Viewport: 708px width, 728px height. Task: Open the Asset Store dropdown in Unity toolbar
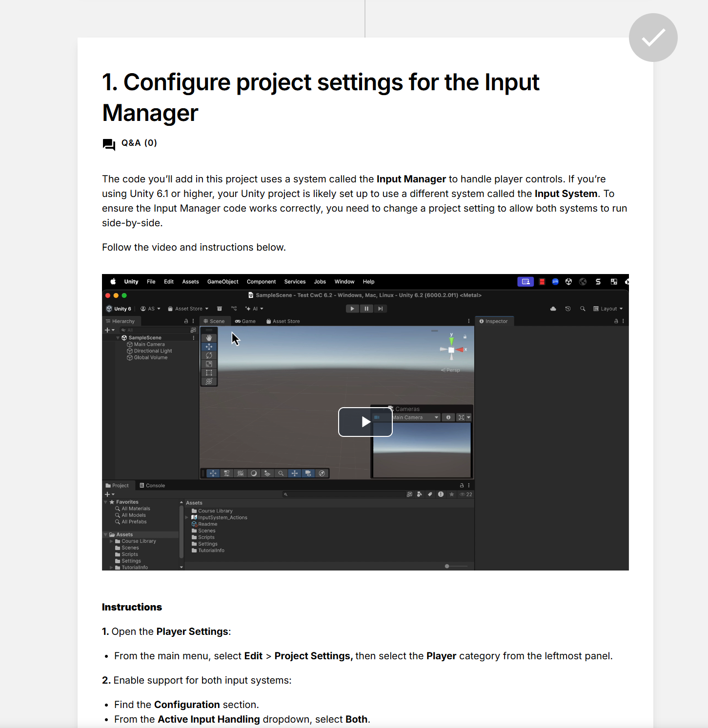click(188, 309)
